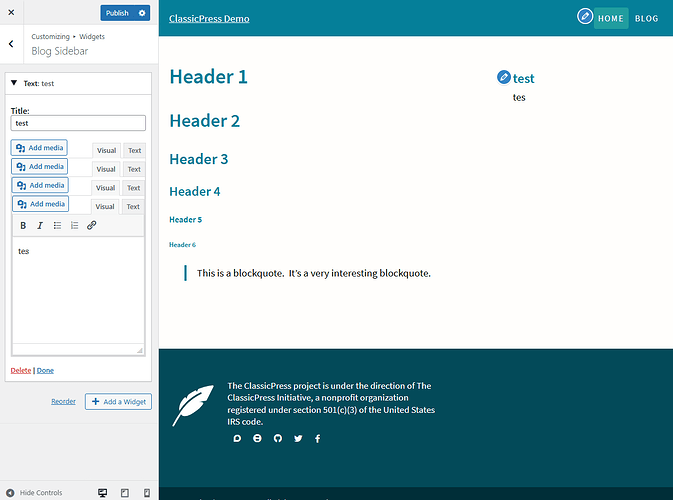Insert a bulleted list

point(57,225)
